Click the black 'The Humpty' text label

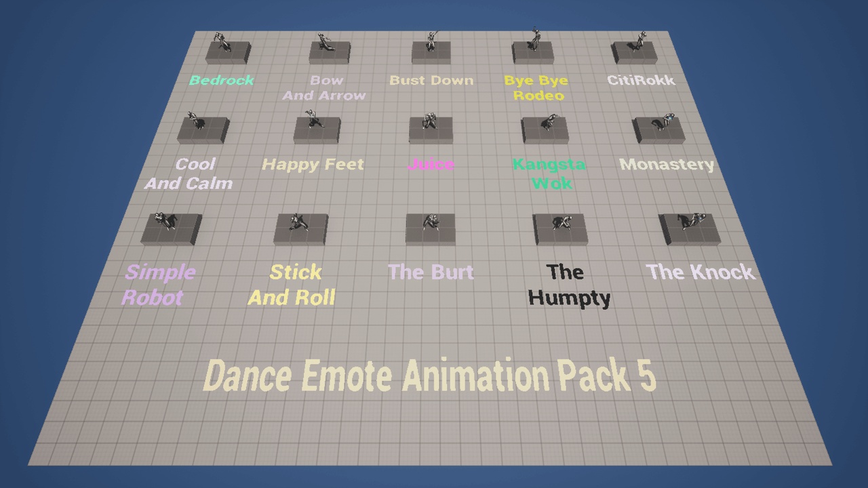pyautogui.click(x=570, y=285)
